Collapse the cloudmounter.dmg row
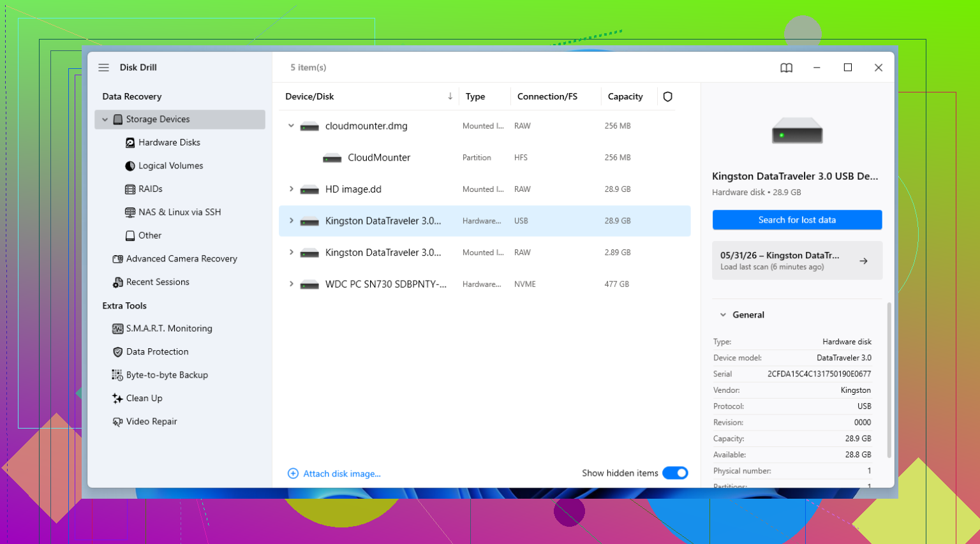 tap(291, 126)
